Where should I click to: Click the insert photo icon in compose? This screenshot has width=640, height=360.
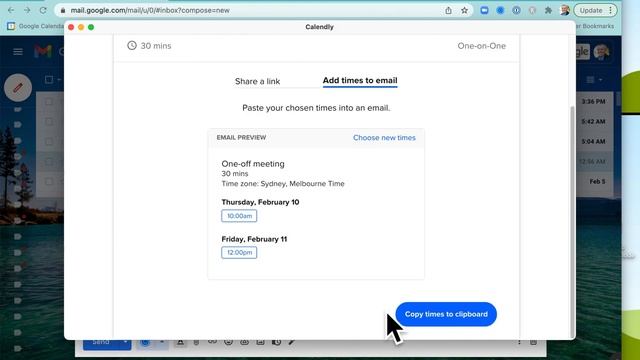click(x=260, y=342)
